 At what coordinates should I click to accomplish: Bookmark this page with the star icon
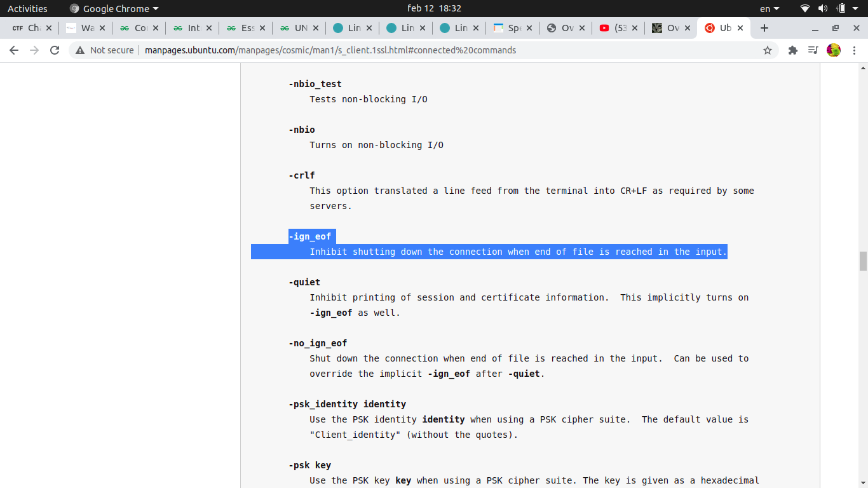tap(767, 50)
